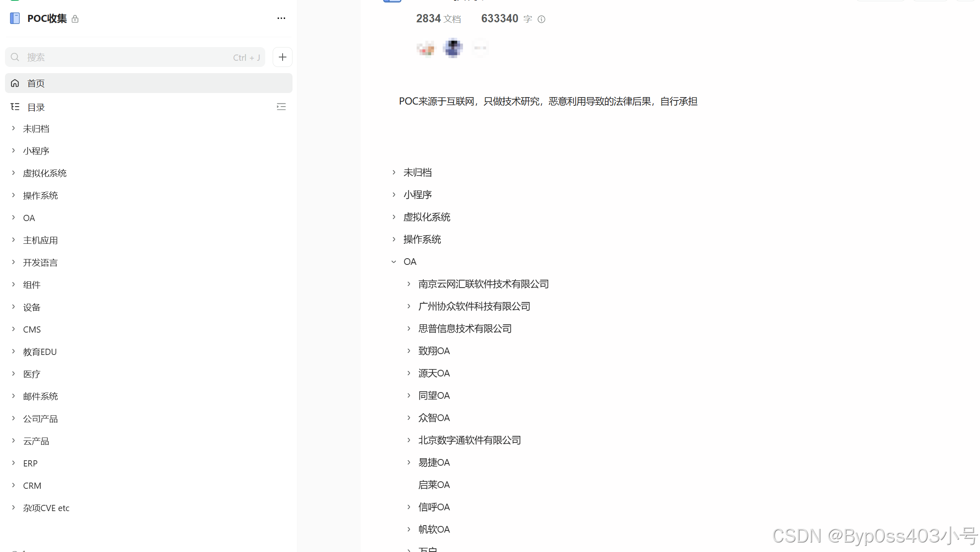Screen dimensions: 980x552
Task: Open the 启莱OA document link
Action: pyautogui.click(x=434, y=485)
